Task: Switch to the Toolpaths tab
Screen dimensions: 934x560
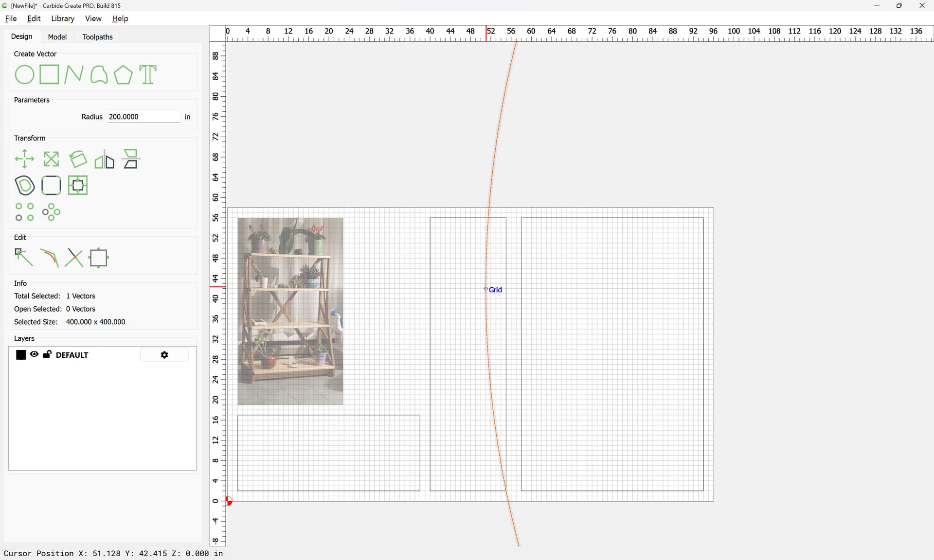Action: pos(98,37)
